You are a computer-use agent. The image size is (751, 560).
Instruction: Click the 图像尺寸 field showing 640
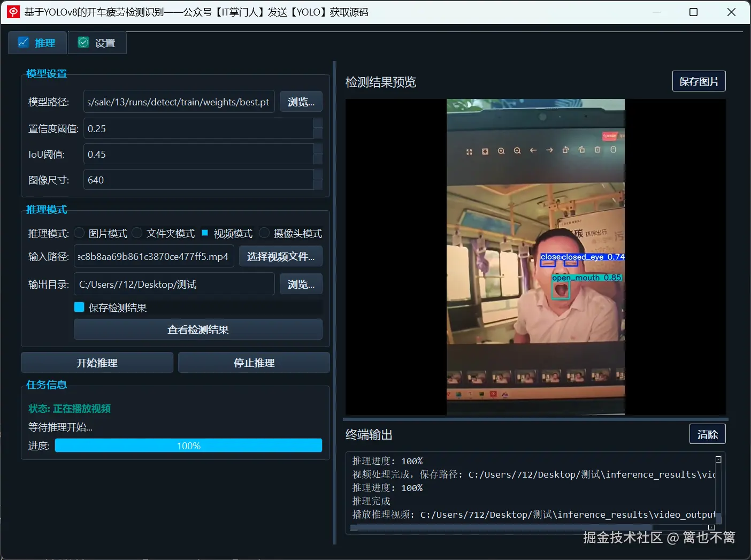(198, 180)
